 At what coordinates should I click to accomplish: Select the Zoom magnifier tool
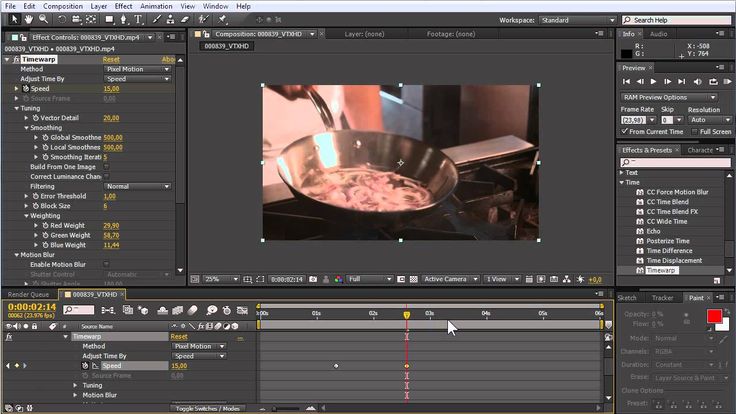(44, 19)
